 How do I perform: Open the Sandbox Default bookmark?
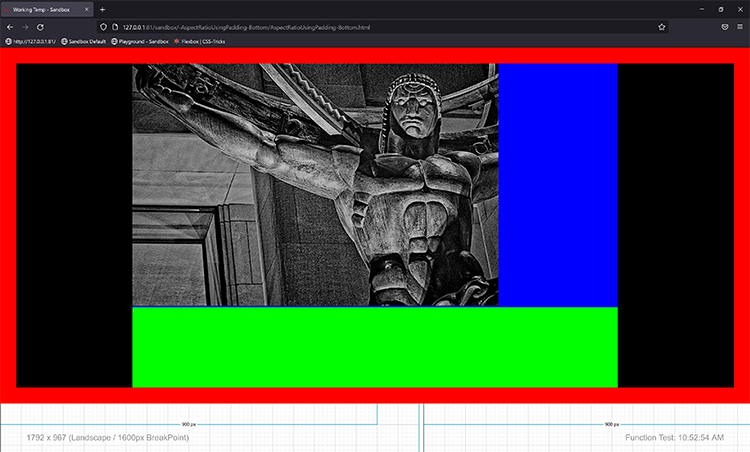tap(84, 42)
